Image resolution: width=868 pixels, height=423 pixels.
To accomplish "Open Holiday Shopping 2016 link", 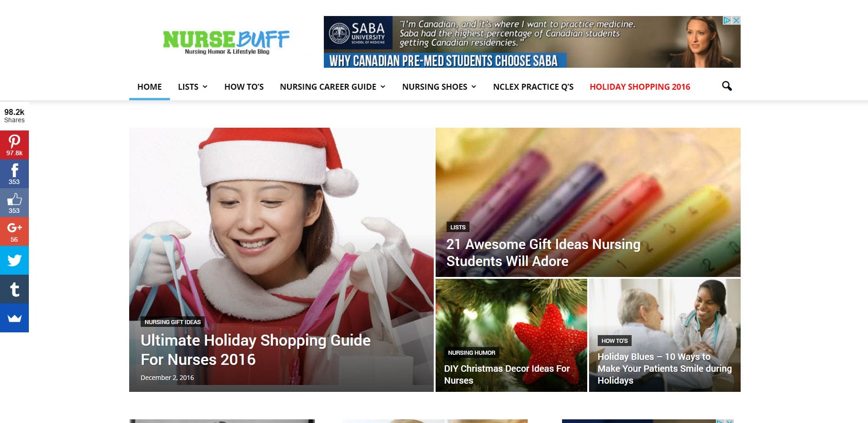I will coord(640,87).
